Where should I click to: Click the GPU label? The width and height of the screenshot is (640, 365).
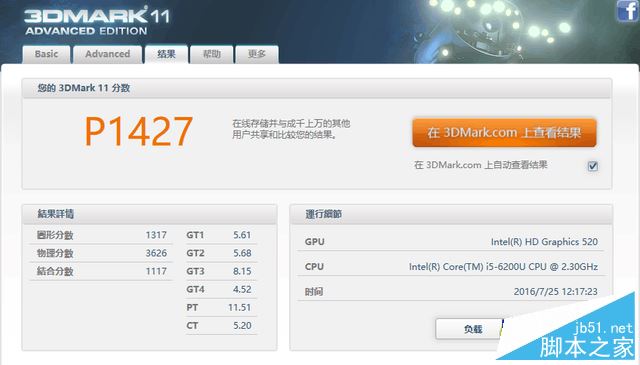(314, 242)
